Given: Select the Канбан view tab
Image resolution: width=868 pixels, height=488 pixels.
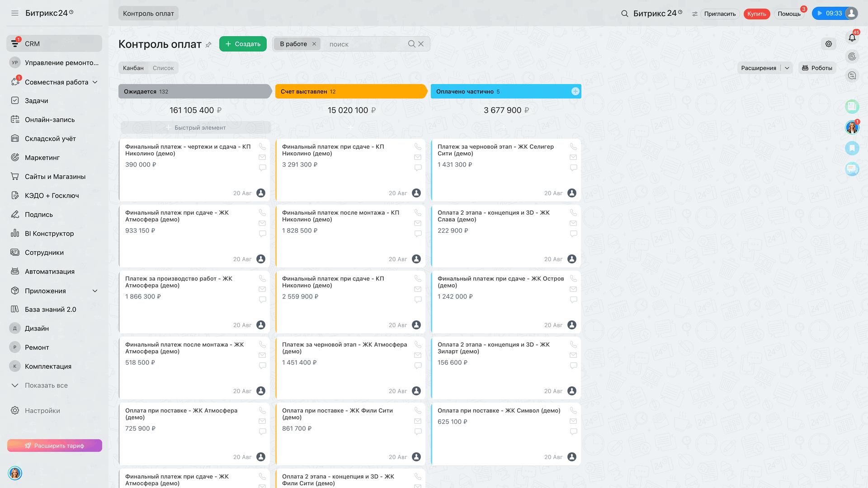Looking at the screenshot, I should 133,68.
